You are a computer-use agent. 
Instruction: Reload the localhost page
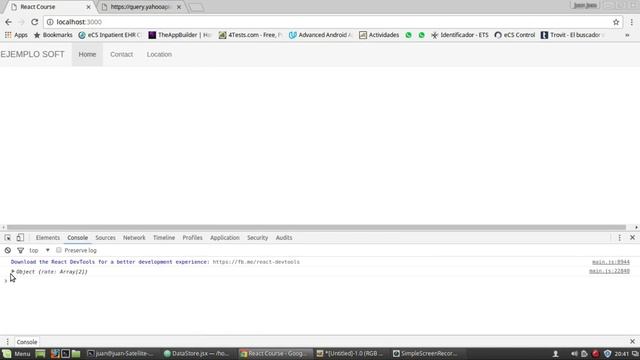point(35,22)
